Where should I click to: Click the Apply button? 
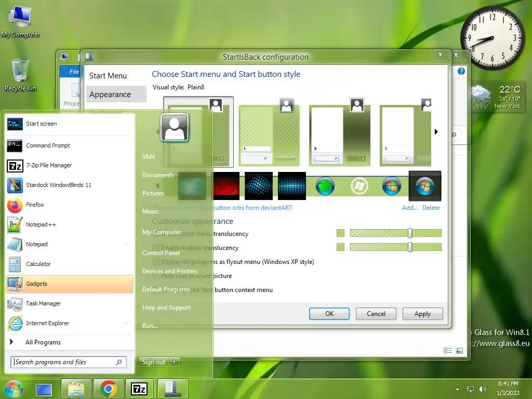423,314
